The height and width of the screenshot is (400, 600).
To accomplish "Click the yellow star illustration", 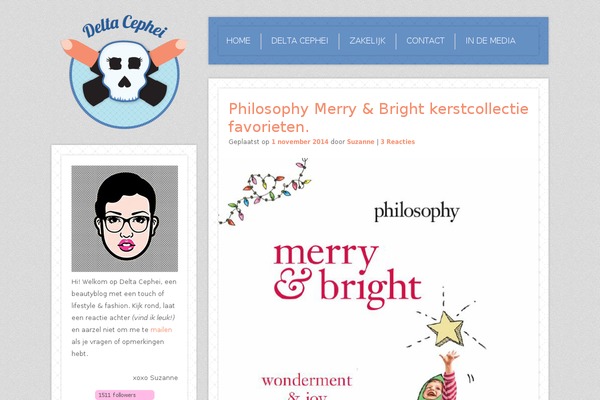I will click(x=446, y=328).
